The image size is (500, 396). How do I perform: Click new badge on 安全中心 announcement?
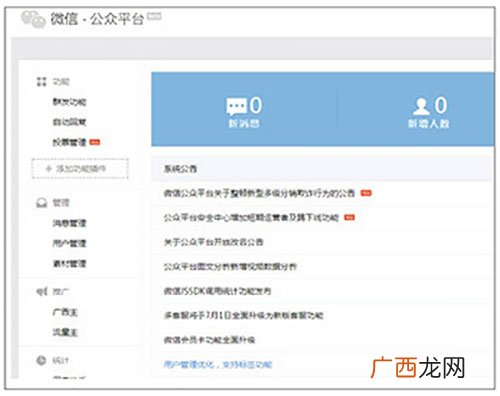point(349,218)
